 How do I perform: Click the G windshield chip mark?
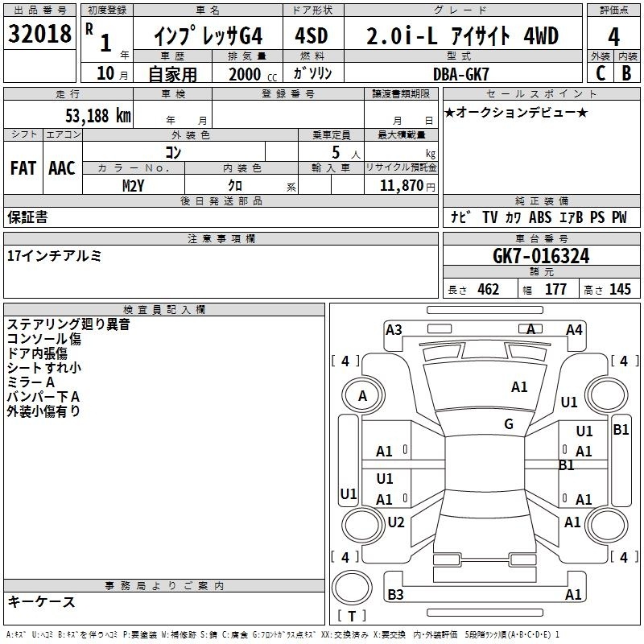[x=509, y=424]
